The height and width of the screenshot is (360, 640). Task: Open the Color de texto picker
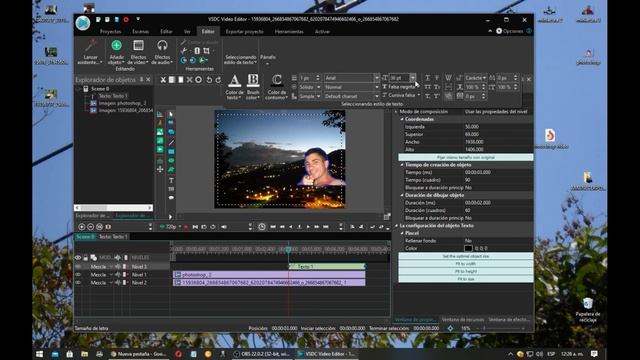click(234, 86)
